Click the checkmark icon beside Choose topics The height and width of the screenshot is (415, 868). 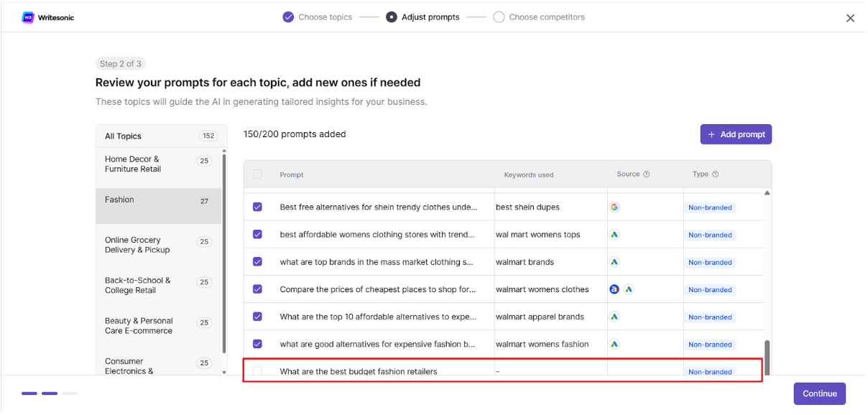[288, 17]
